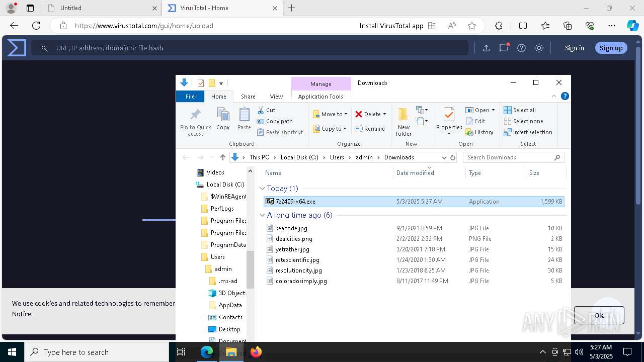Switch to the Home ribbon tab

(x=219, y=97)
